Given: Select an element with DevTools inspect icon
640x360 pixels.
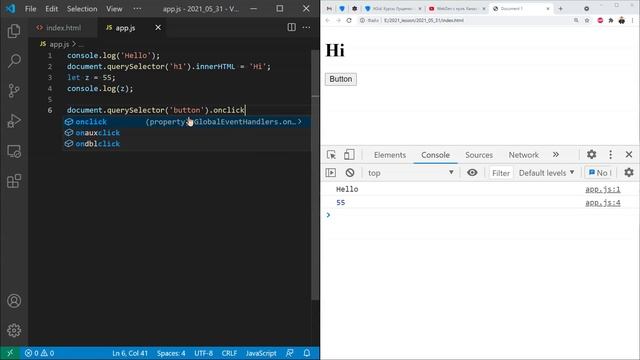Looking at the screenshot, I should tap(331, 155).
